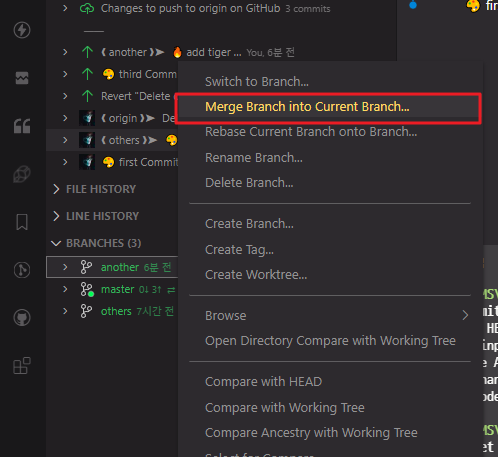Expand the FILE HISTORY section

56,189
